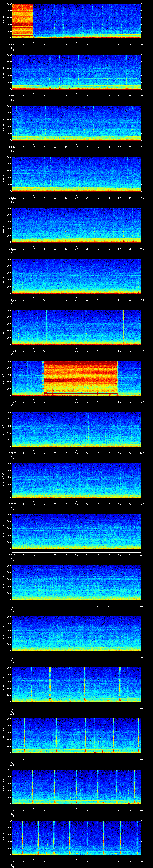Click the 16:17:00 start time label
The image size is (153, 868).
coord(12,198)
